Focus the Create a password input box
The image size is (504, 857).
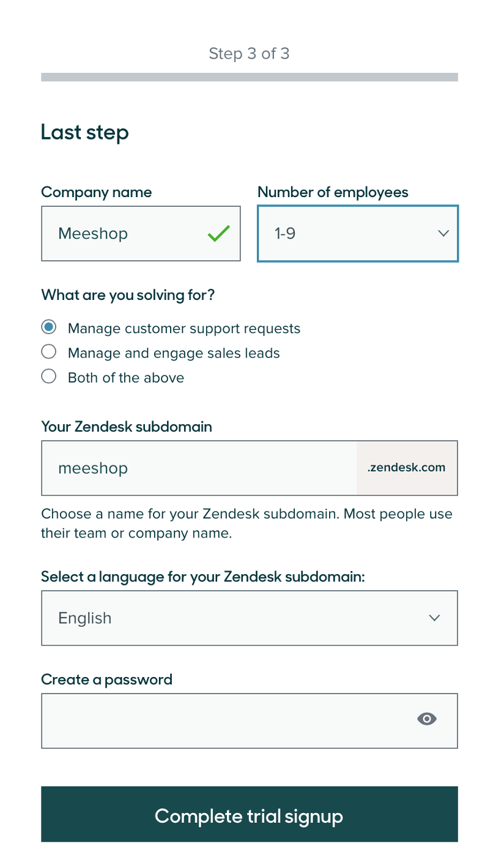[250, 720]
